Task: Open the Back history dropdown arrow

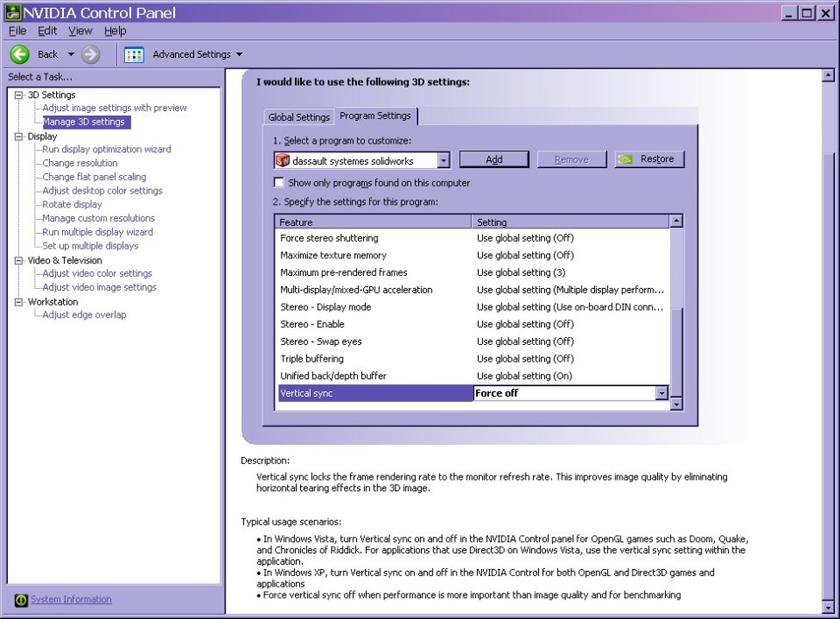Action: click(71, 54)
